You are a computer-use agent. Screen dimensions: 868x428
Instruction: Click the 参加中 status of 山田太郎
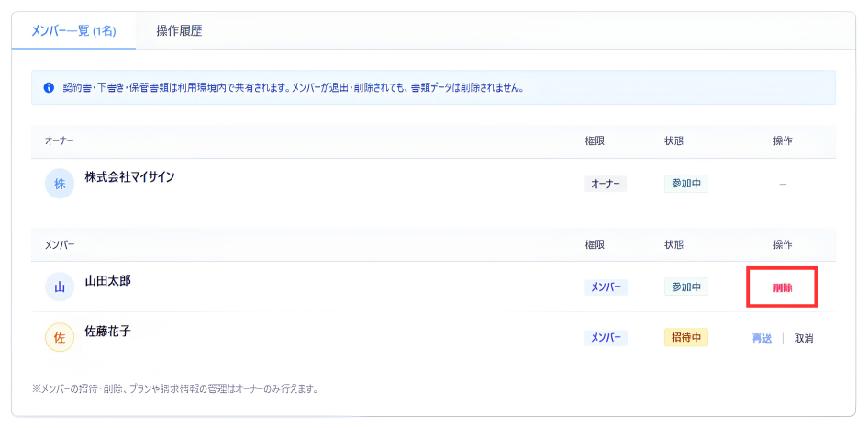(686, 287)
